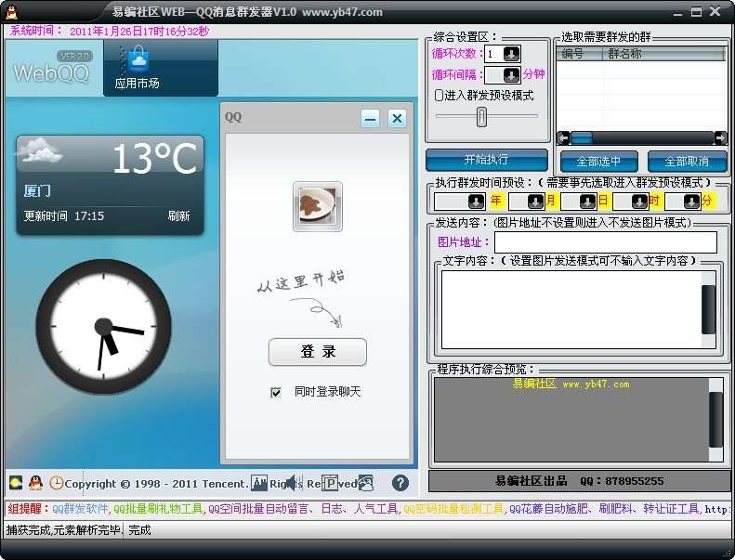Click the 图片地址 input field
Screen dimensions: 735x560
[x=606, y=242]
